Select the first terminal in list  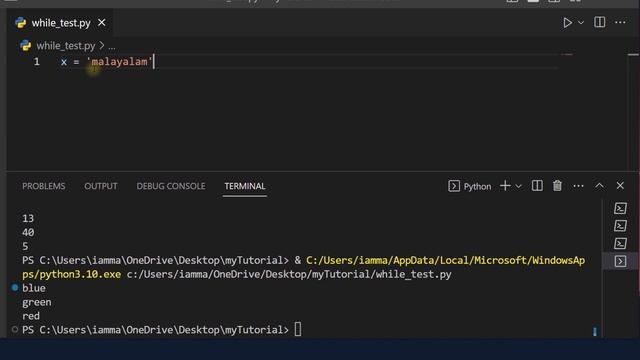click(x=620, y=208)
